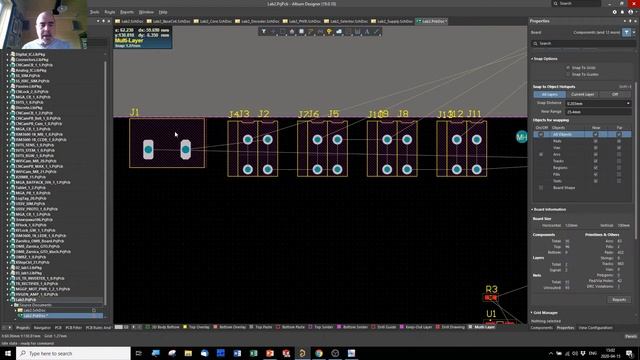Click the dimension tool icon in active bar
This screenshot has width=640, height=360.
(358, 31)
